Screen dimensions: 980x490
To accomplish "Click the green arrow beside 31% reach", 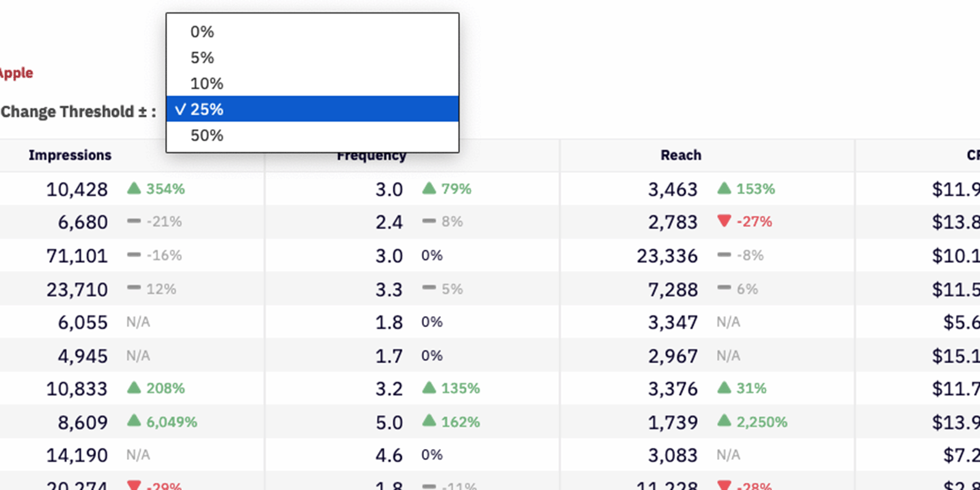I will [724, 388].
